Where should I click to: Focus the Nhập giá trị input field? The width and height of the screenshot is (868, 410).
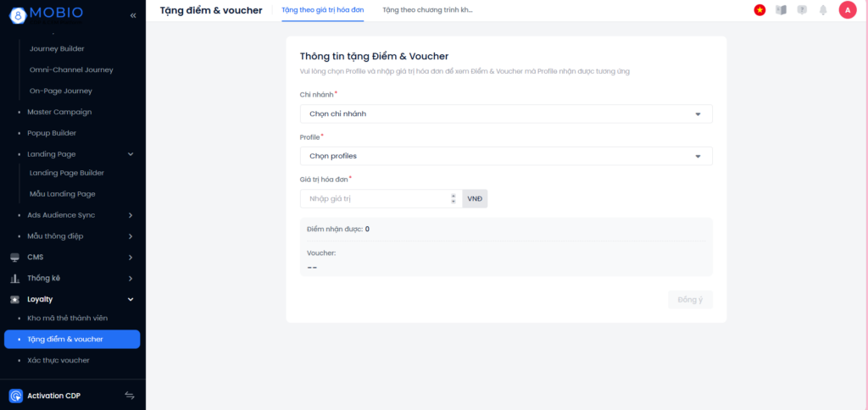pos(376,198)
